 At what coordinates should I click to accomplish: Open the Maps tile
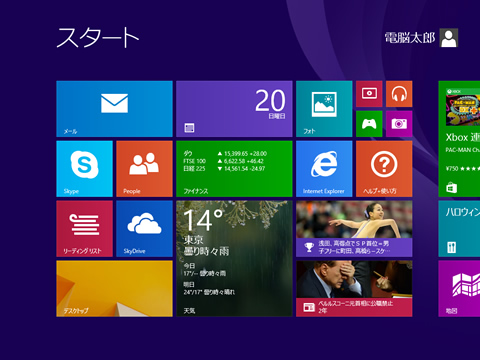pyautogui.click(x=459, y=289)
